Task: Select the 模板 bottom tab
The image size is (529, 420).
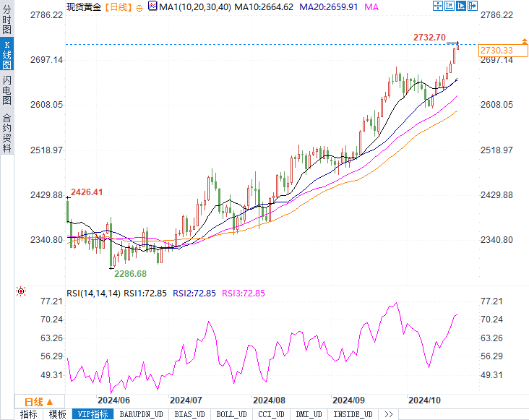Action: click(57, 414)
